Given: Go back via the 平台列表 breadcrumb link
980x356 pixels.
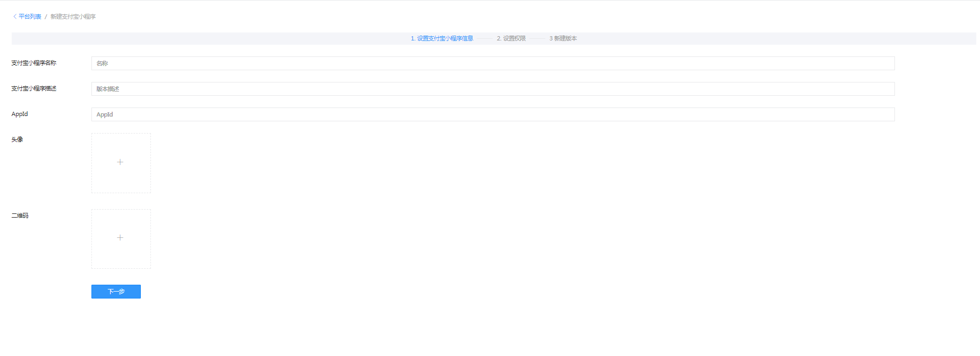Looking at the screenshot, I should pos(30,16).
